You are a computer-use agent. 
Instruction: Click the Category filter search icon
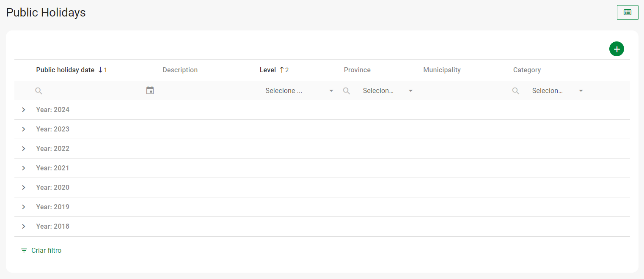click(x=516, y=91)
